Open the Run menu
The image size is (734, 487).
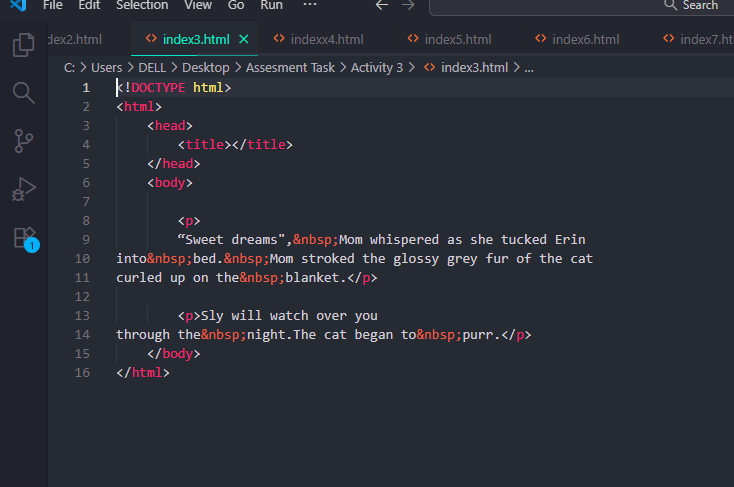click(x=271, y=5)
